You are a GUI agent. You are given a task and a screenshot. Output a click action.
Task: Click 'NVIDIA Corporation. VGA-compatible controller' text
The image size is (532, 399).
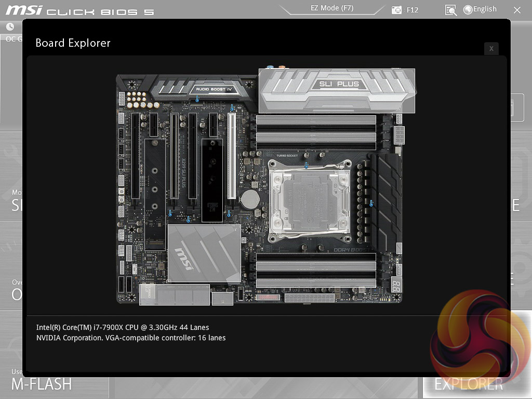115,338
